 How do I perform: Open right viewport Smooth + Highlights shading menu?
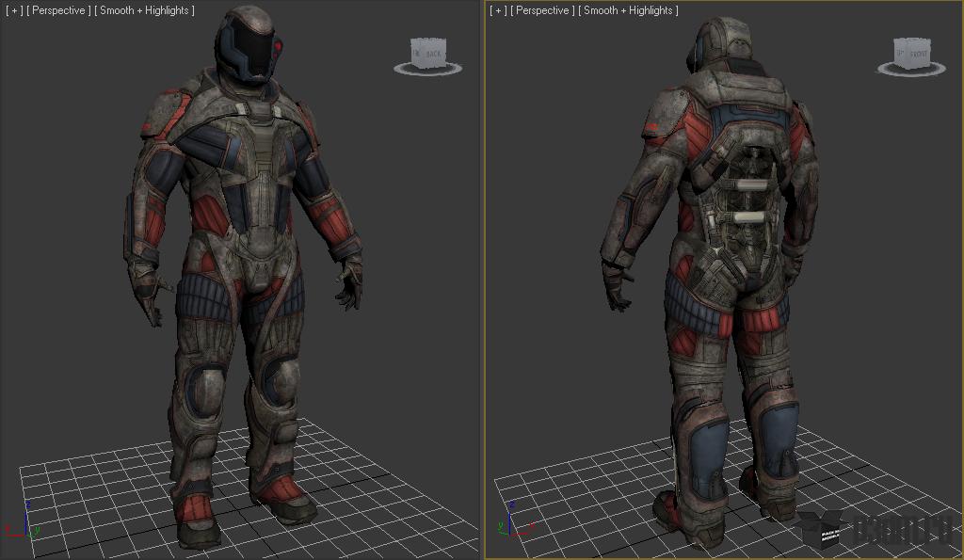pos(630,10)
